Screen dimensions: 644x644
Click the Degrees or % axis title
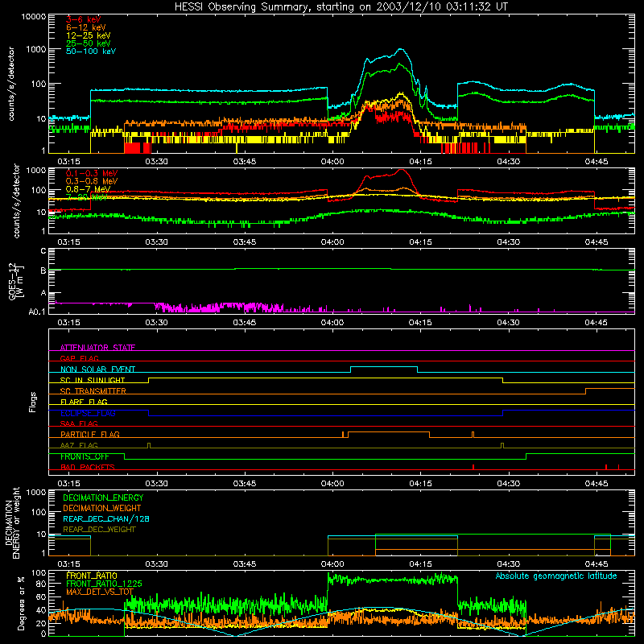[21, 603]
